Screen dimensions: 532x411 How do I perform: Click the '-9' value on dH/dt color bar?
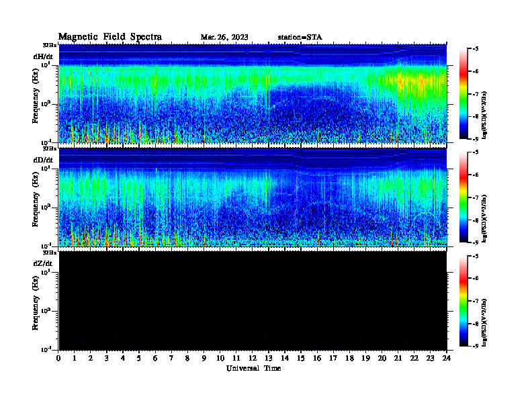pos(476,139)
